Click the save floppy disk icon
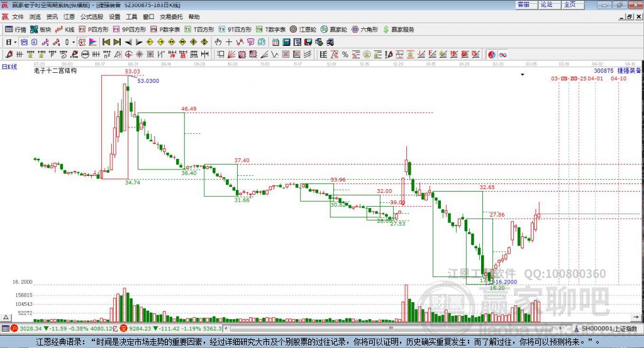Screen dimensions: 644x348 coord(308,42)
